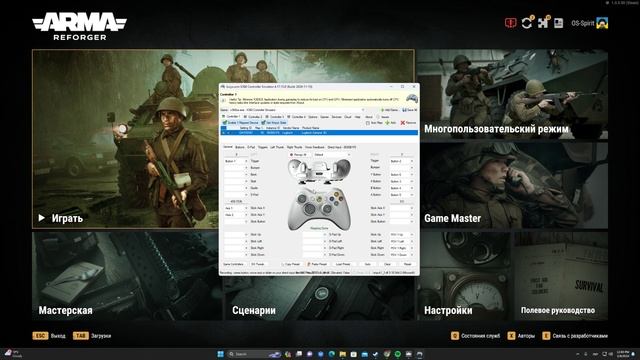
Task: Switch to the Controller 2 tab
Action: coord(253,117)
